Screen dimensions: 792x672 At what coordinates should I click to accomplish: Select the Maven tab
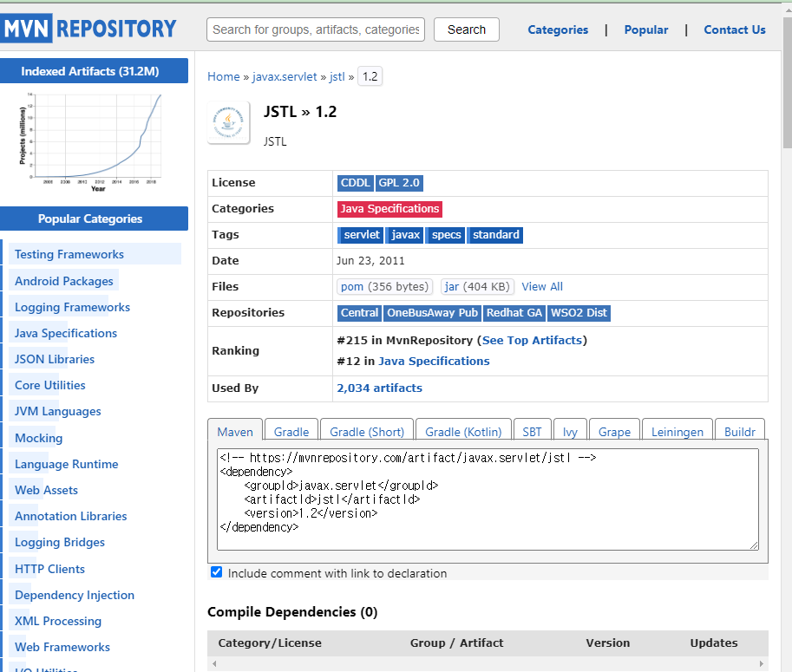point(235,432)
